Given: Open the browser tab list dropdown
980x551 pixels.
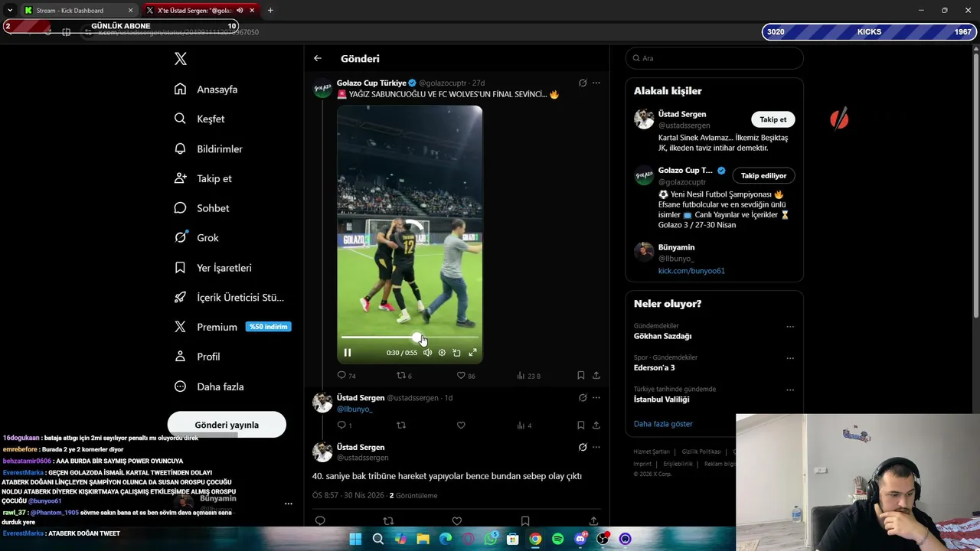Looking at the screenshot, I should point(10,11).
